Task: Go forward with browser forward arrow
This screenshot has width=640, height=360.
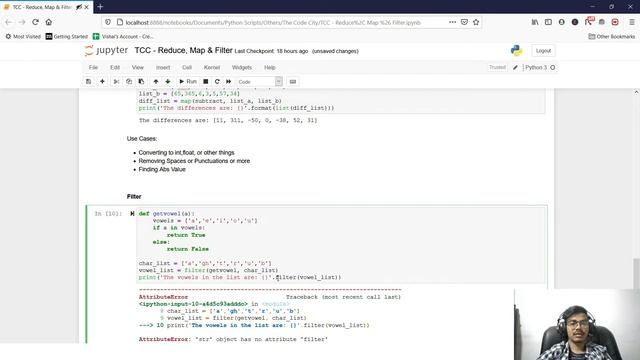Action: point(22,22)
